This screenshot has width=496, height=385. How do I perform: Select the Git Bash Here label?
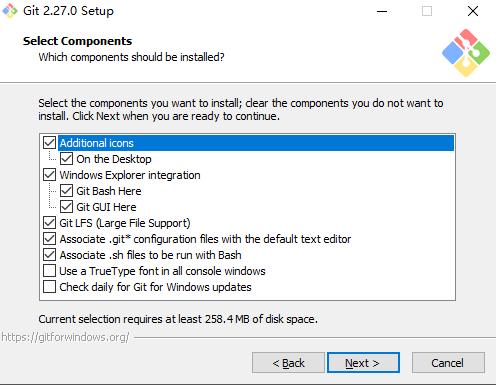(x=109, y=191)
